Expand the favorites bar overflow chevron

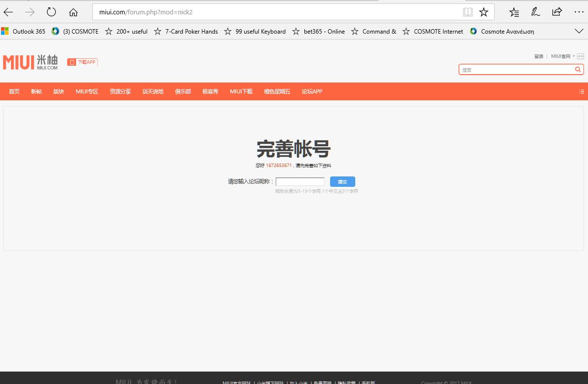click(579, 31)
